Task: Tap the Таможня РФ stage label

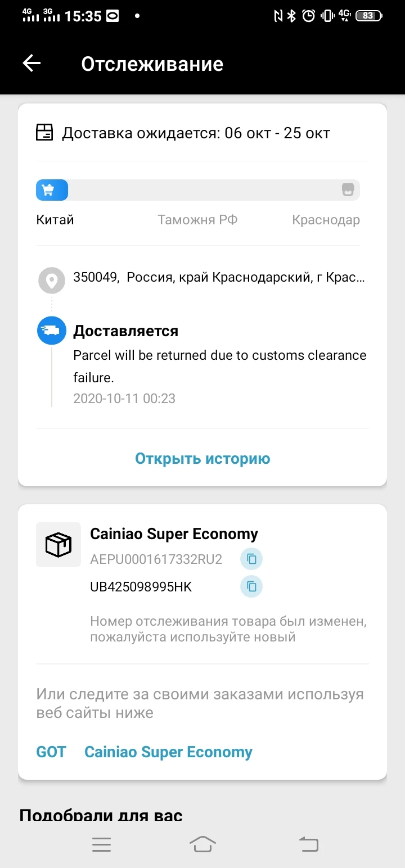Action: coord(197,220)
